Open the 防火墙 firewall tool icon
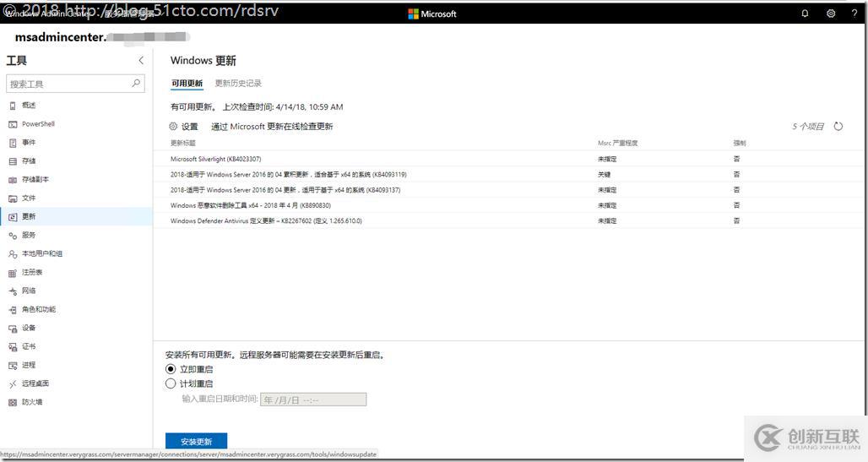The height and width of the screenshot is (462, 868). click(13, 402)
